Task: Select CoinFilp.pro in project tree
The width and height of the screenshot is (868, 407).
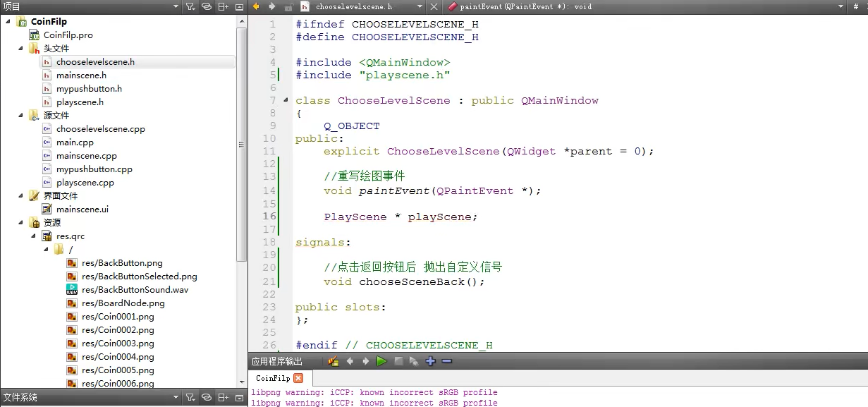Action: [x=68, y=35]
